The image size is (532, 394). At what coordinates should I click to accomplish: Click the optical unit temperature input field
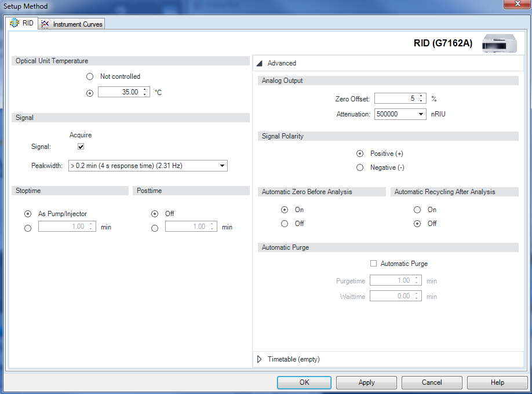120,91
